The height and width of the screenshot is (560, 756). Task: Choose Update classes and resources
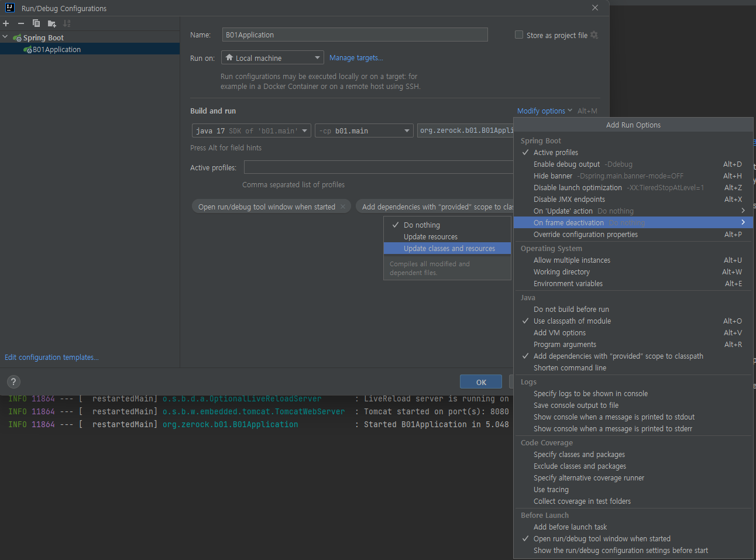click(x=447, y=248)
